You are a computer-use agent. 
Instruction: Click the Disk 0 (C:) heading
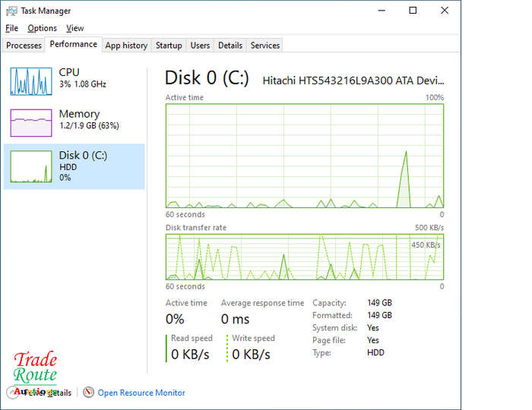(x=207, y=78)
